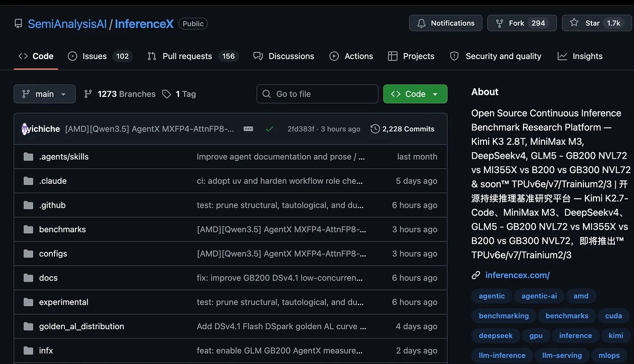The image size is (634, 364).
Task: Open the golden_al_distribution folder
Action: (81, 326)
